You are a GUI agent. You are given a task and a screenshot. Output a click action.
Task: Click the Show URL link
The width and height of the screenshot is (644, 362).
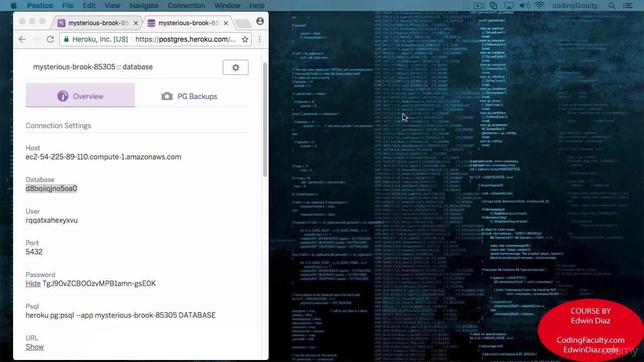[35, 347]
